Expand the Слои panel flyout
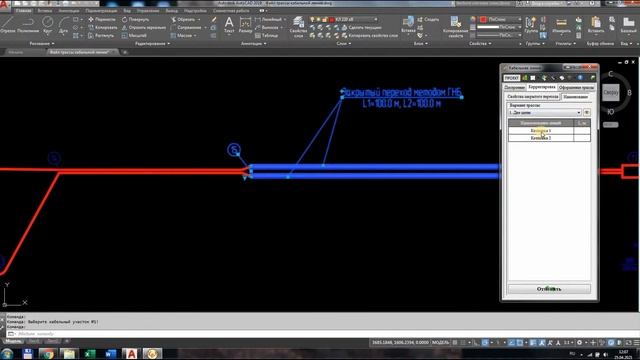640x360 pixels. click(344, 43)
